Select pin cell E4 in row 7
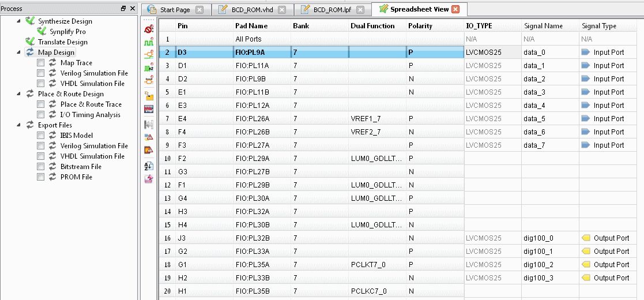Viewport: 644px width, 300px height. (x=204, y=119)
